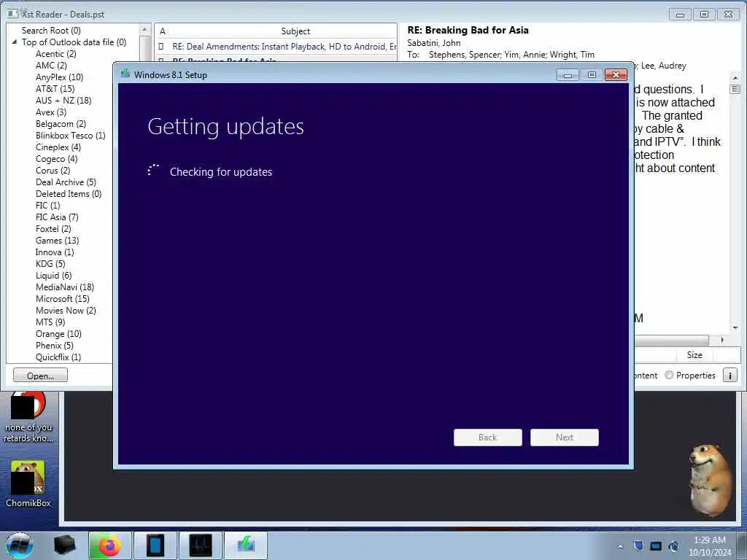Select the Quickflix (1) folder
This screenshot has height=560, width=747.
coord(58,357)
